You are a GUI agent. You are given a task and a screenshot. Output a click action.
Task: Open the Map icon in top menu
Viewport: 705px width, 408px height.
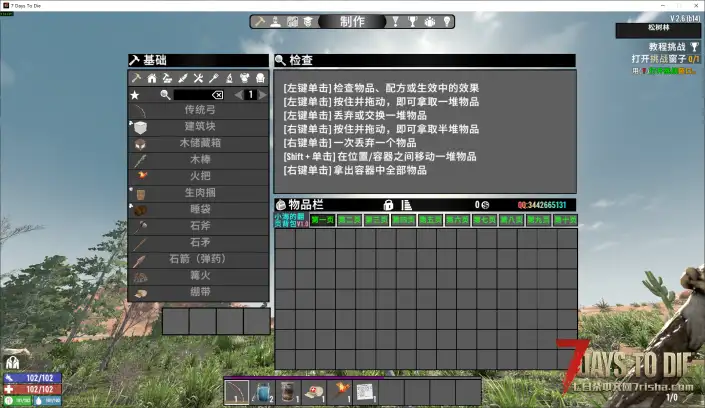point(292,22)
